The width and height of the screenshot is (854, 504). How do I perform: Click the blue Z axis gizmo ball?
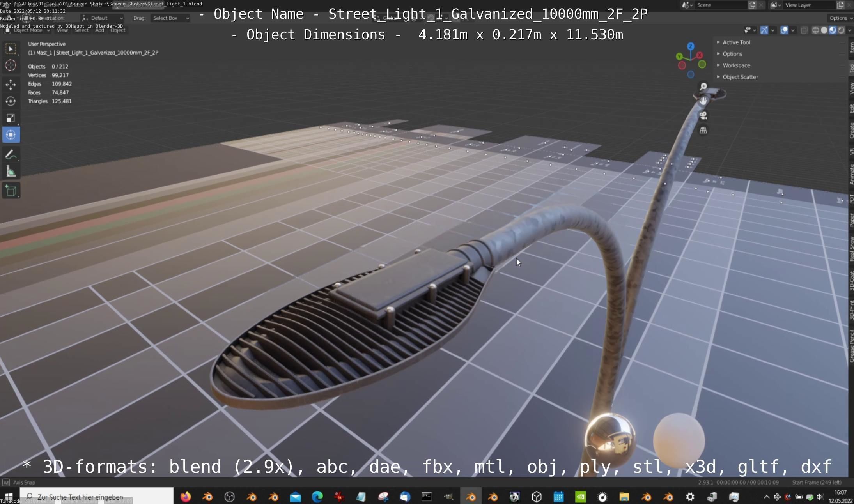(691, 46)
